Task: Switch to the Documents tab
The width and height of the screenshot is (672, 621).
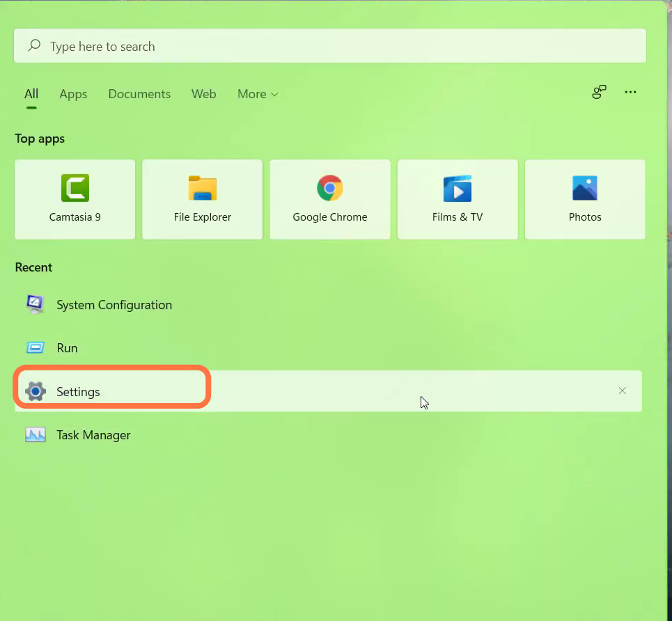Action: (139, 94)
